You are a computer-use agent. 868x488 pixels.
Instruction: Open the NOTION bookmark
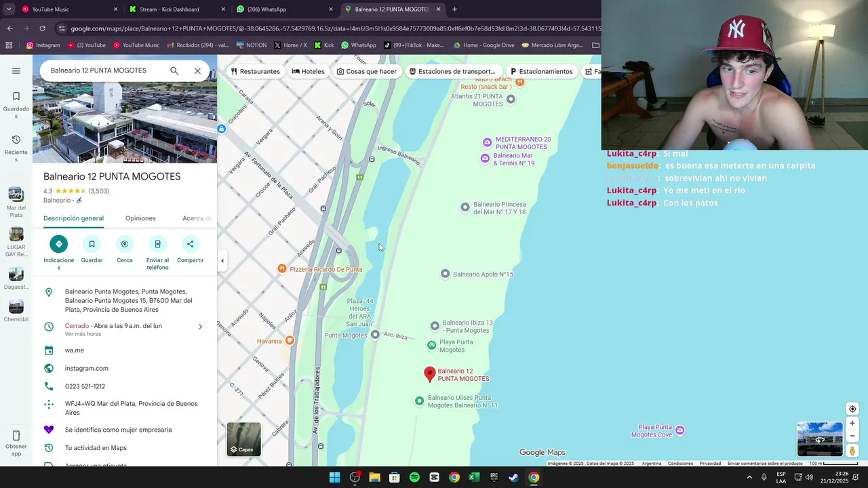tap(252, 45)
